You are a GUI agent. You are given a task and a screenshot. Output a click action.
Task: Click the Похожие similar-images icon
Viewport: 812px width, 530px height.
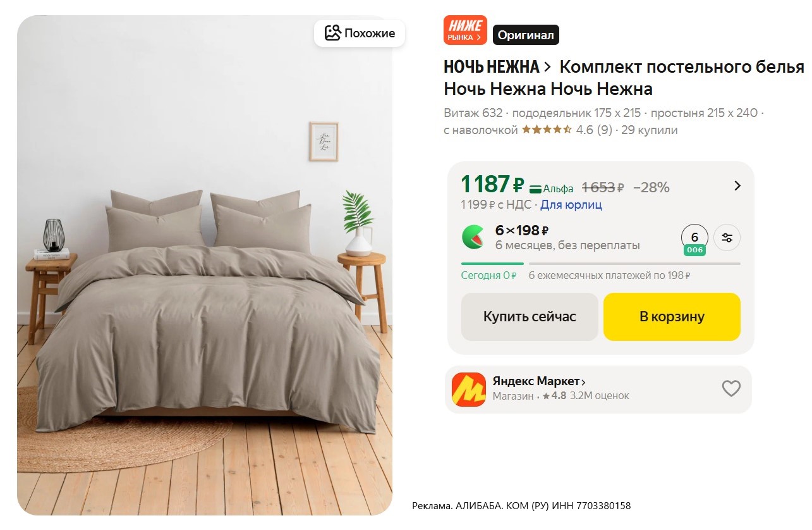coord(332,33)
